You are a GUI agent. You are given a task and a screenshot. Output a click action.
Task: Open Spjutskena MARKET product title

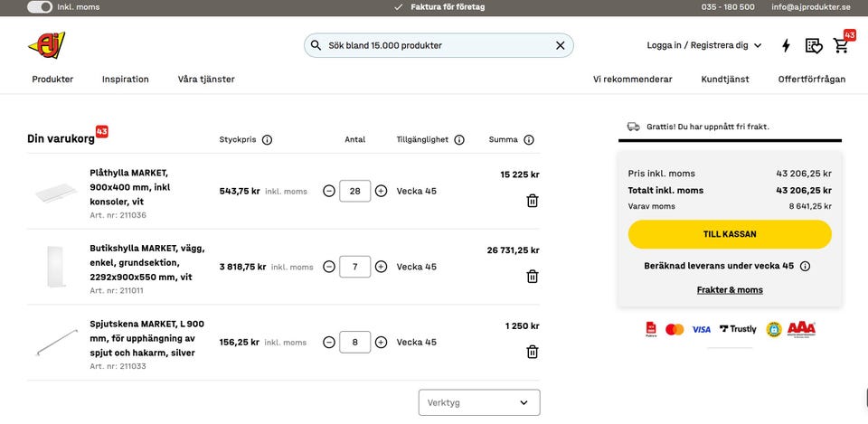pyautogui.click(x=146, y=338)
